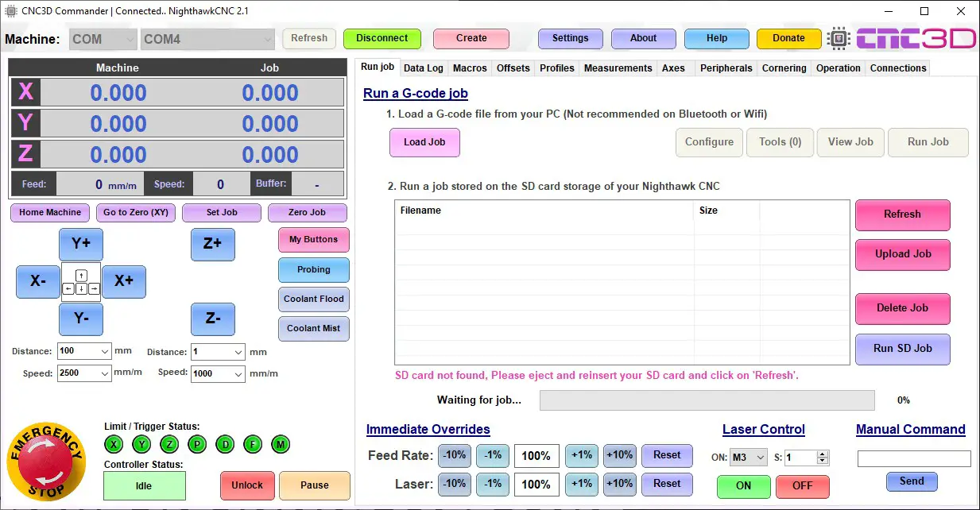This screenshot has height=510, width=980.
Task: Turn the laser ON
Action: (744, 486)
